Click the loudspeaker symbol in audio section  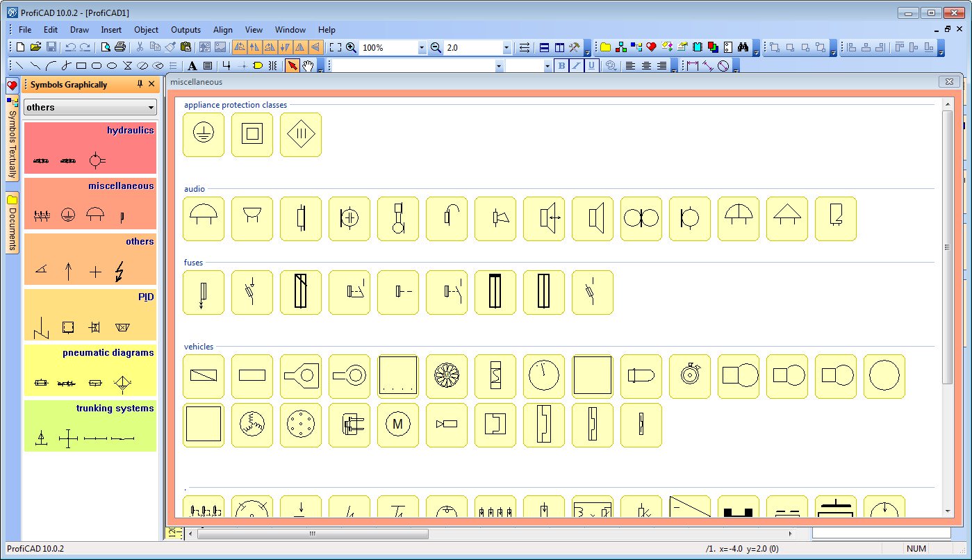pyautogui.click(x=593, y=219)
